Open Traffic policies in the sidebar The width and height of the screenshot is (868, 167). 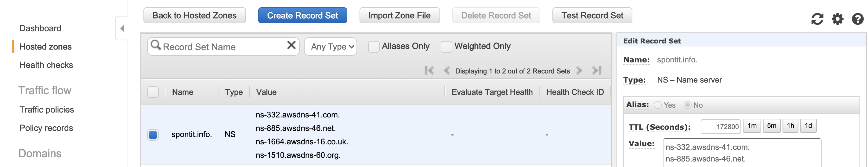[x=46, y=109]
